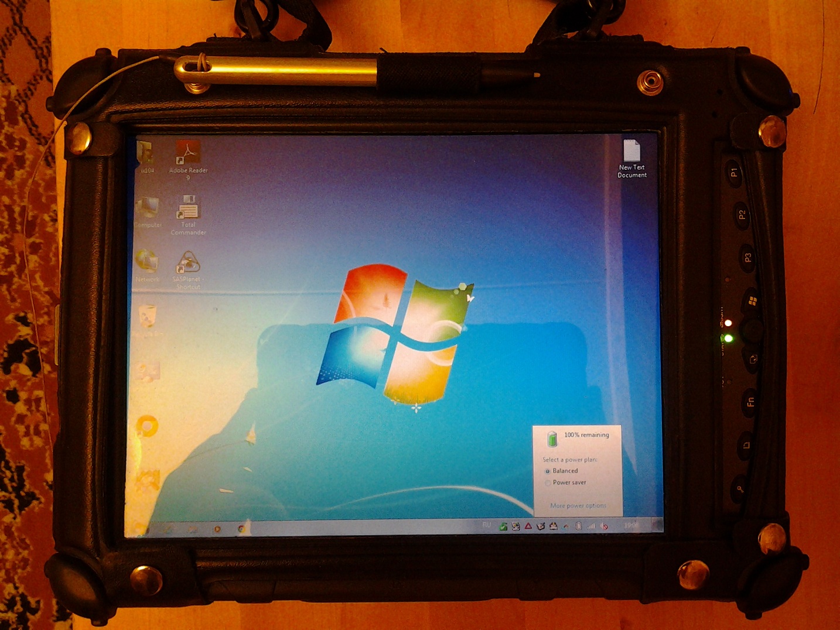Click the battery icon in system tray

point(578,526)
